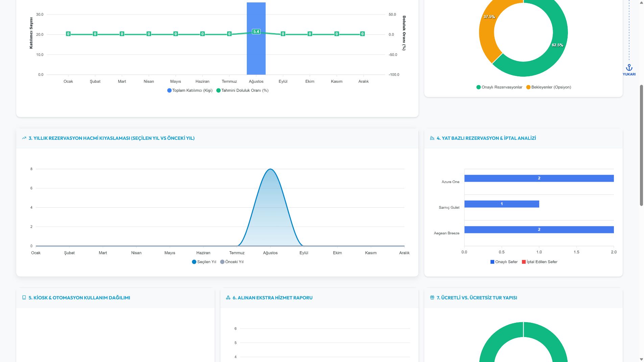
Task: Click the trend icon beside section 3 title
Action: [x=24, y=138]
